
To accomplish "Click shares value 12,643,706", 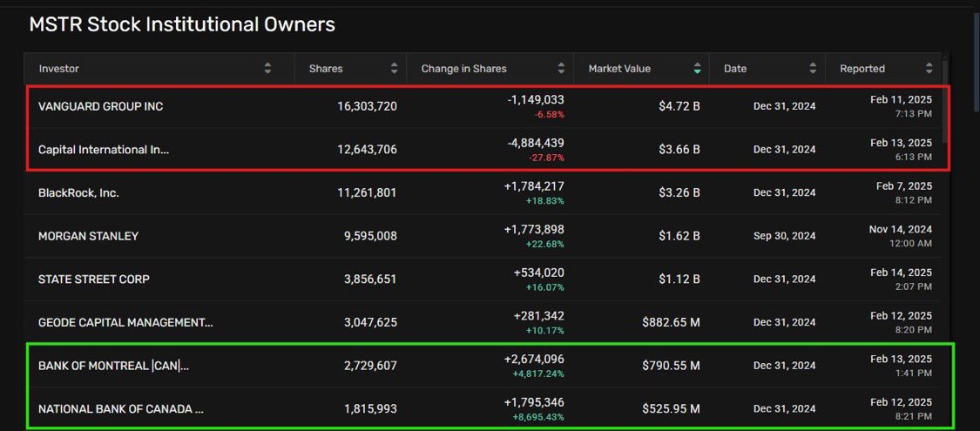I will 367,149.
